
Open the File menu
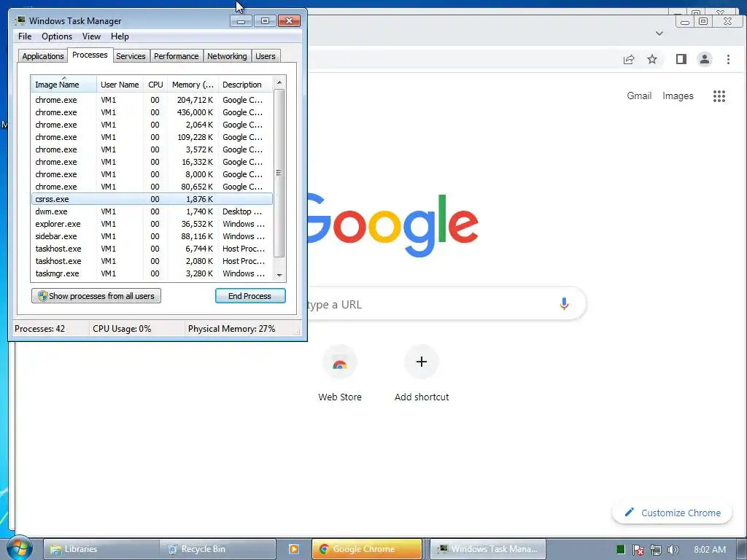[25, 36]
